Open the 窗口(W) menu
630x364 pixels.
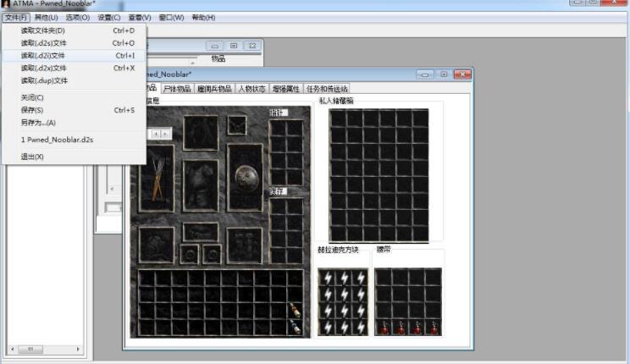click(x=172, y=18)
